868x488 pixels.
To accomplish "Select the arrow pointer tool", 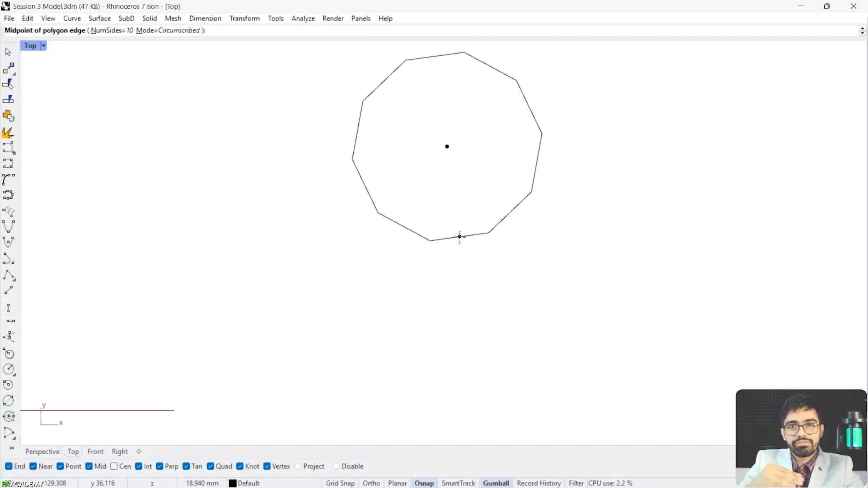I will pos(8,52).
